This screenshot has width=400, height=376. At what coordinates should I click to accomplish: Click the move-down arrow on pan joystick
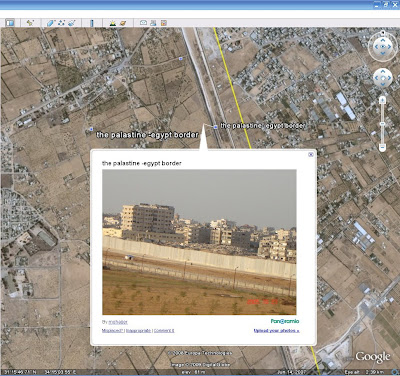[x=383, y=84]
